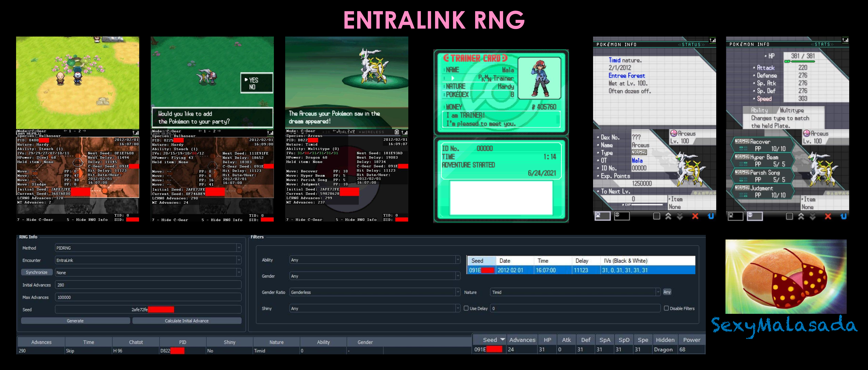
Task: Click the Initial Advances input field
Action: coord(148,285)
